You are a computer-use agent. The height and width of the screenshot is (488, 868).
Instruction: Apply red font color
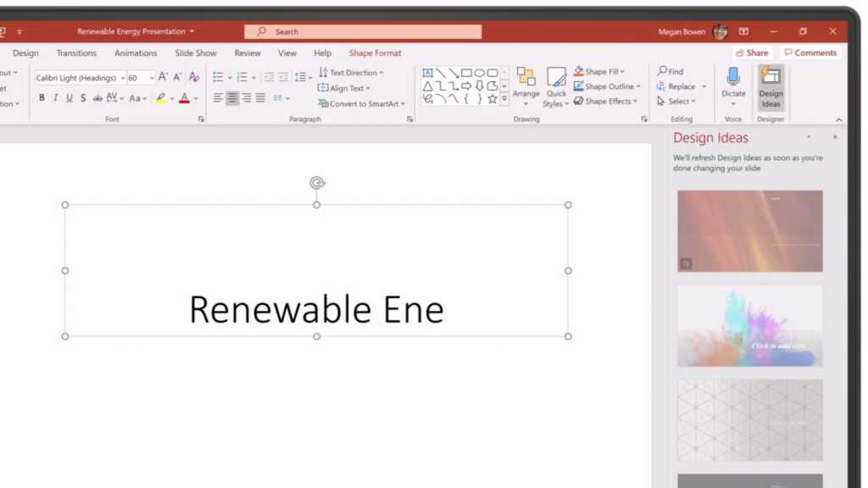point(184,98)
